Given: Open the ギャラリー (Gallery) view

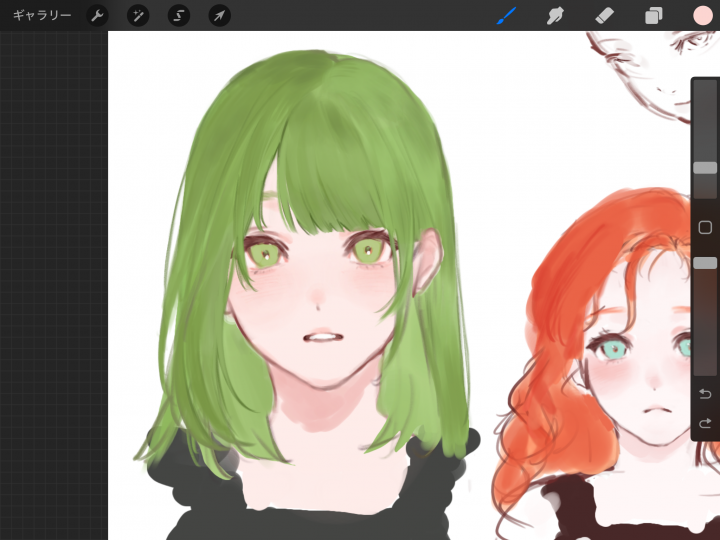Looking at the screenshot, I should click(x=41, y=16).
